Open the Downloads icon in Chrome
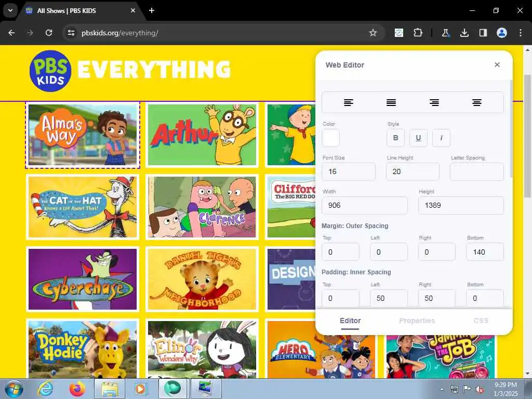The height and width of the screenshot is (399, 532). coord(464,33)
